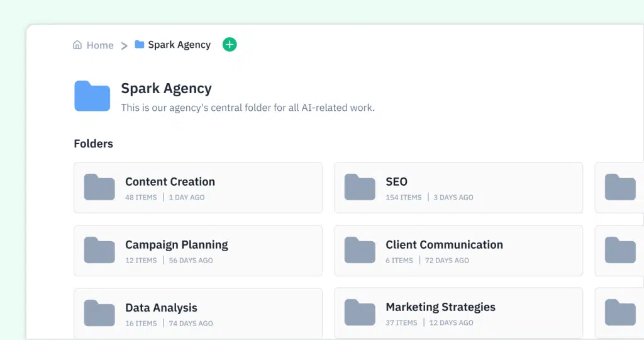Viewport: 644px width, 340px height.
Task: Click the blue folder icon beside Spark Agency breadcrumb
Action: tap(140, 45)
